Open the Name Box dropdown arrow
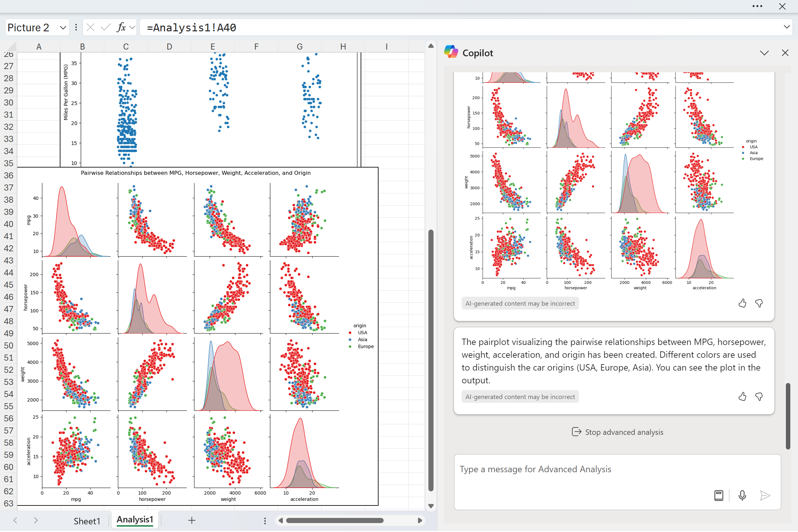798x532 pixels. click(63, 28)
